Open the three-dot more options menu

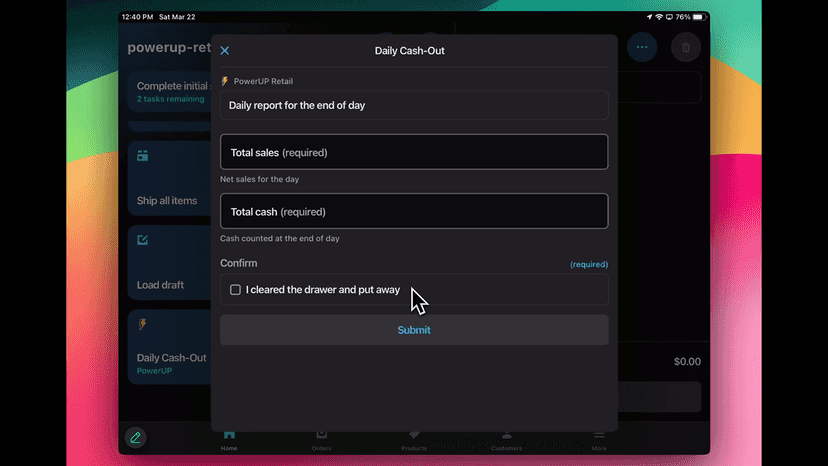pos(642,47)
